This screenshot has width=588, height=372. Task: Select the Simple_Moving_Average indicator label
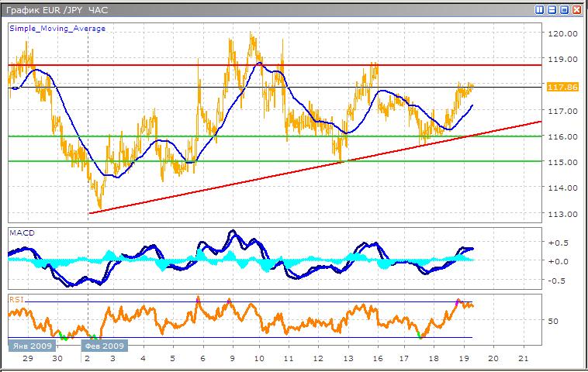tap(57, 29)
